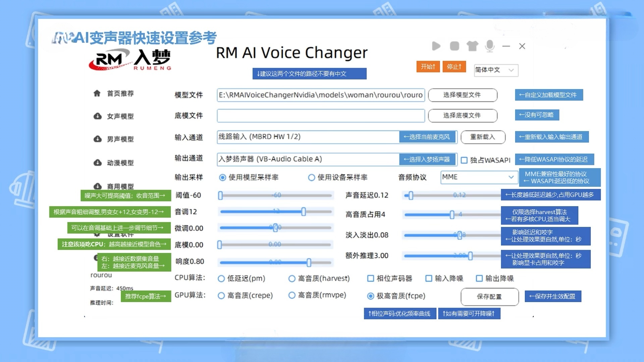644x362 pixels.
Task: Click the RM 入梦 logo
Action: [x=130, y=59]
